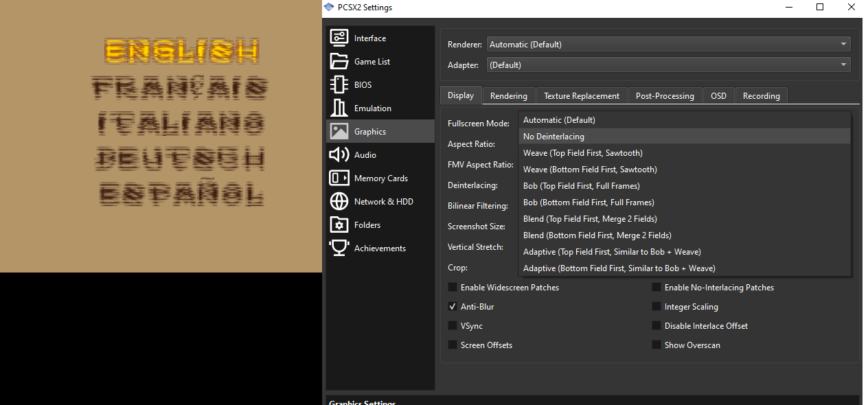Enable the VSync checkbox
Image resolution: width=868 pixels, height=405 pixels.
(453, 326)
